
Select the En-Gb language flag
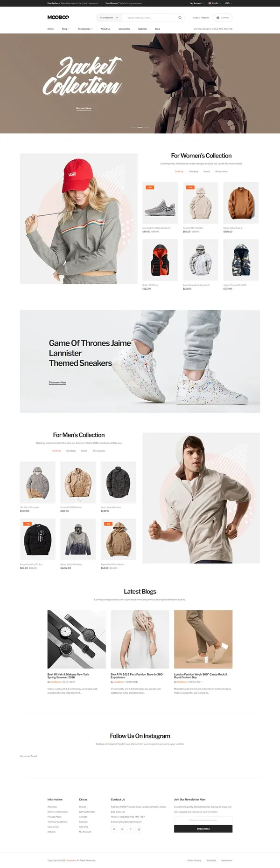(x=210, y=3)
